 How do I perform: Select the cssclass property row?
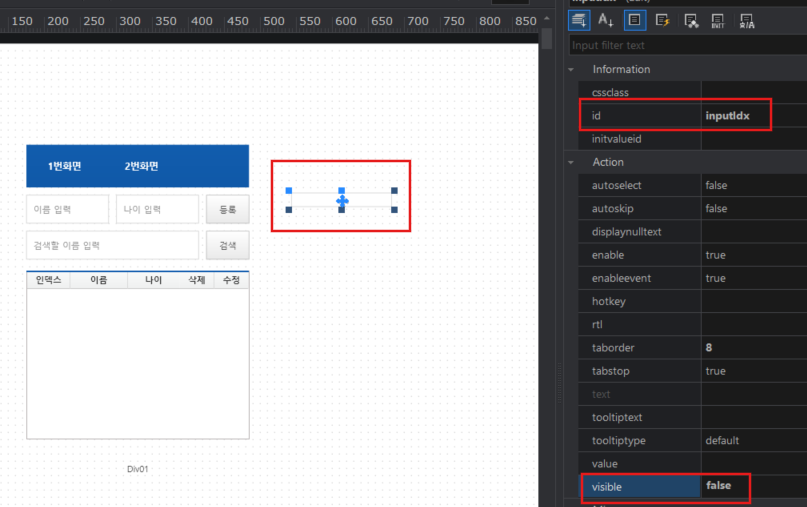pyautogui.click(x=693, y=93)
